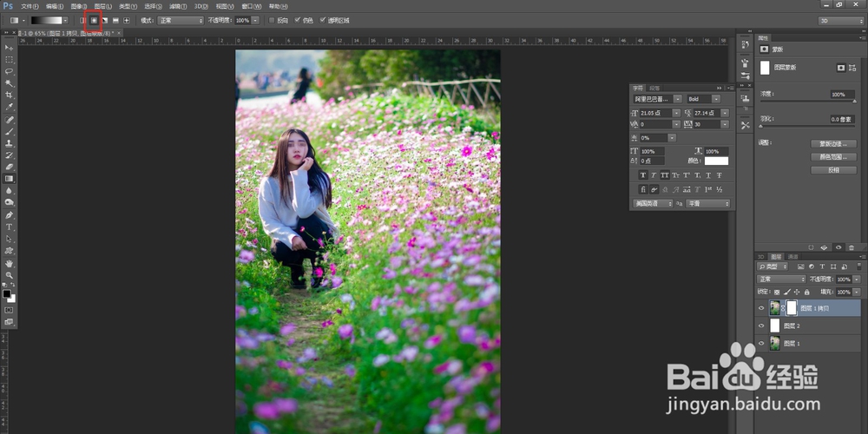Select the Horizontal Type tool

pyautogui.click(x=9, y=227)
